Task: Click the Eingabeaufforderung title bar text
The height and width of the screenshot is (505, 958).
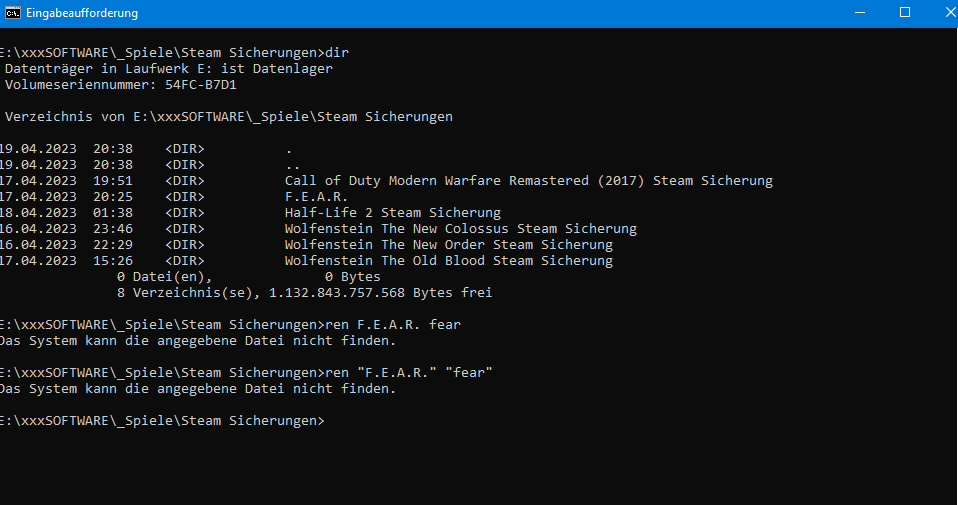Action: coord(82,13)
